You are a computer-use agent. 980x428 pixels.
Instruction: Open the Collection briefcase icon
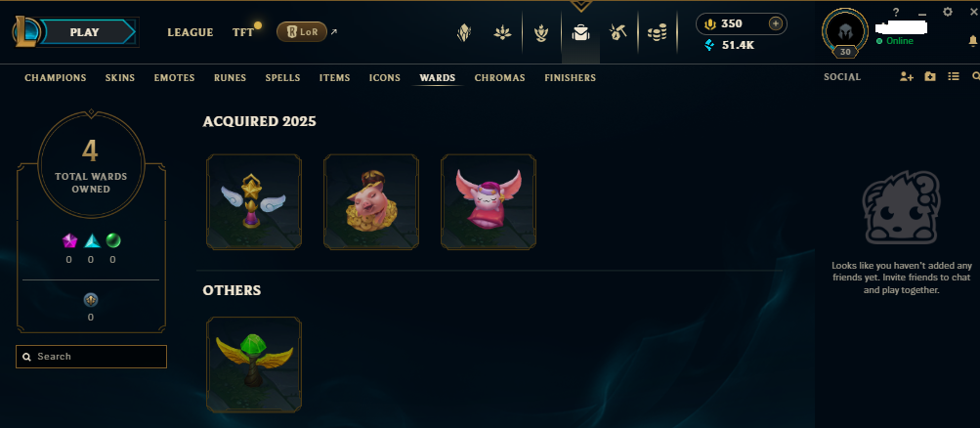[x=580, y=32]
